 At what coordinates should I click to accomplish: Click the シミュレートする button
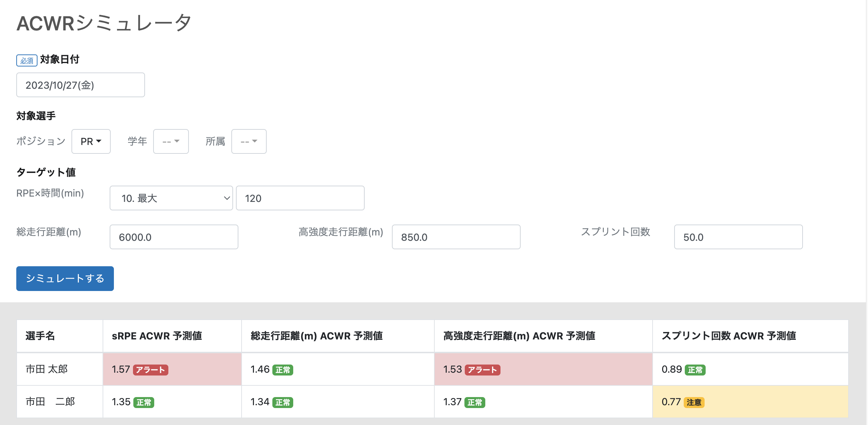point(65,279)
